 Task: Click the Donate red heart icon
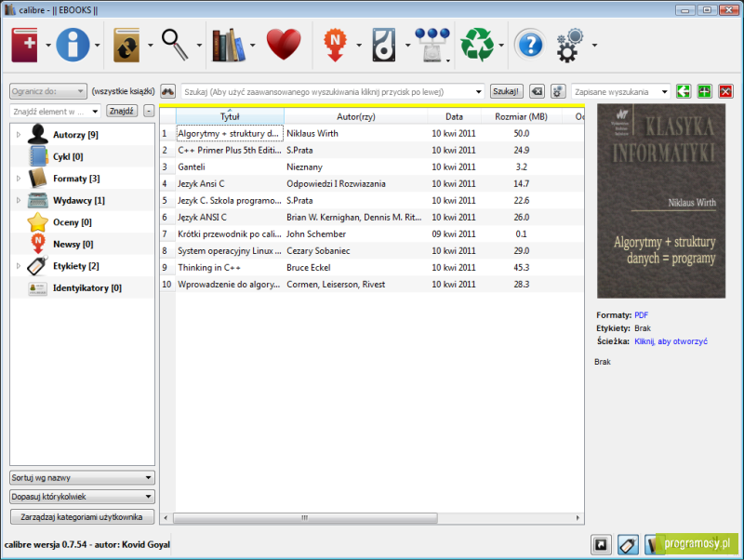pos(284,44)
